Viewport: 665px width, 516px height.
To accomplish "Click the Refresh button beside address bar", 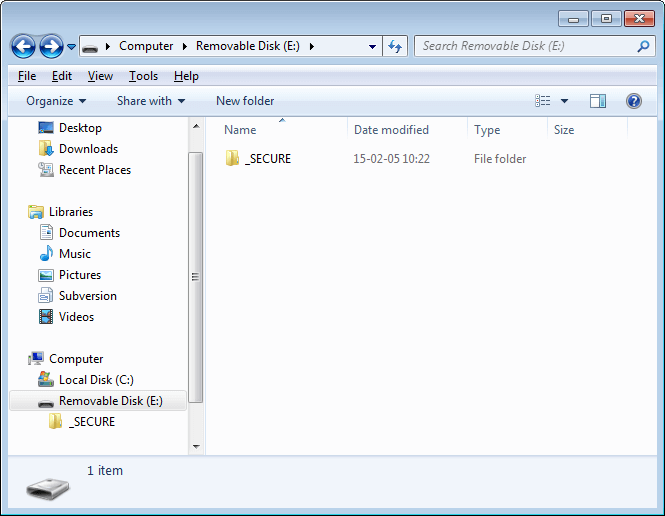I will tap(395, 46).
